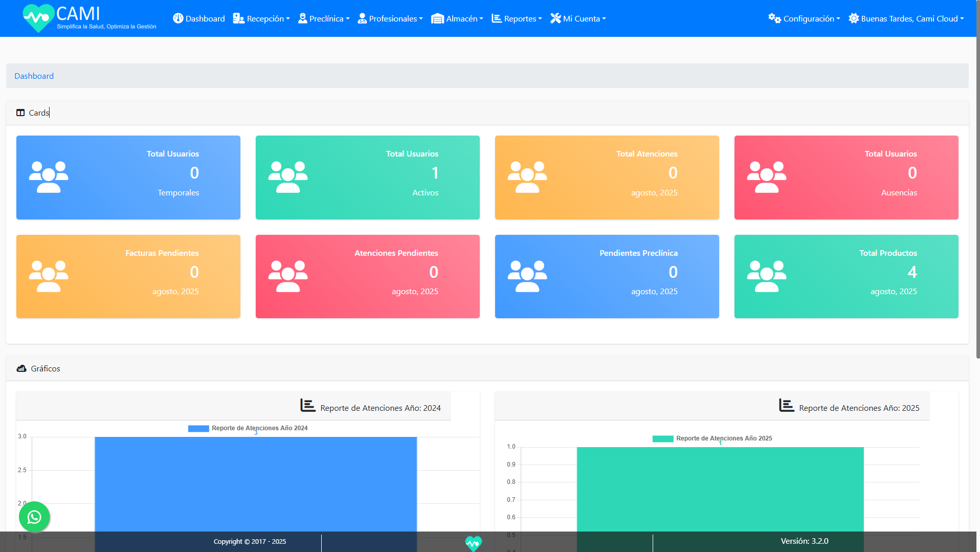Viewport: 980px width, 552px height.
Task: Click the footer heart logo icon
Action: [x=473, y=542]
